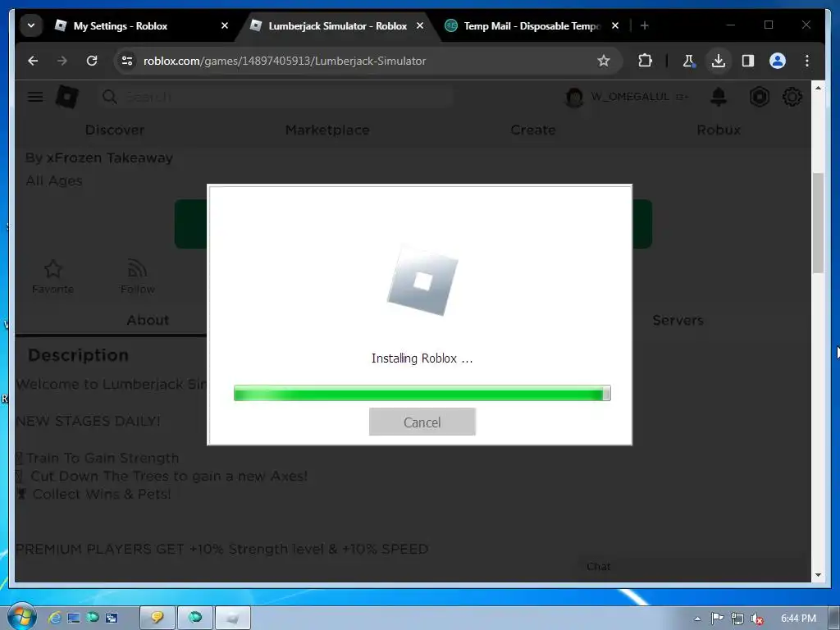
Task: Open the Chrome three-dot menu
Action: click(x=807, y=61)
